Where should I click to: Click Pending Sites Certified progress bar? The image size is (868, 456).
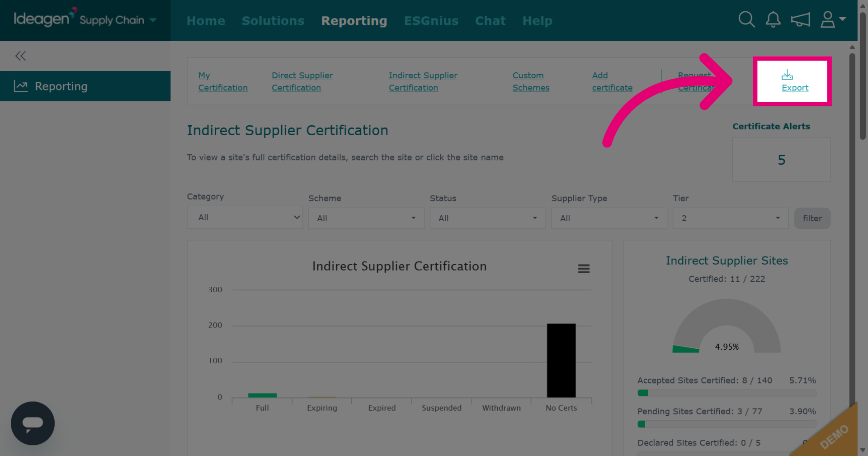[x=726, y=424]
